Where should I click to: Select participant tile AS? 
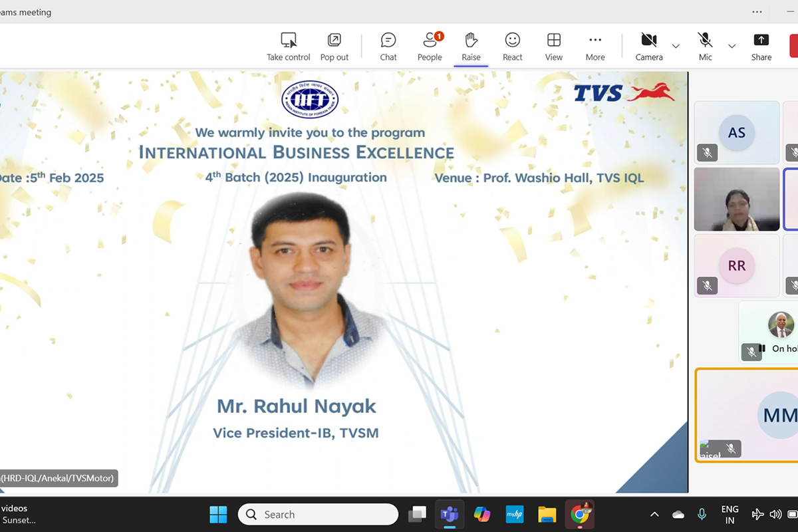tap(737, 132)
